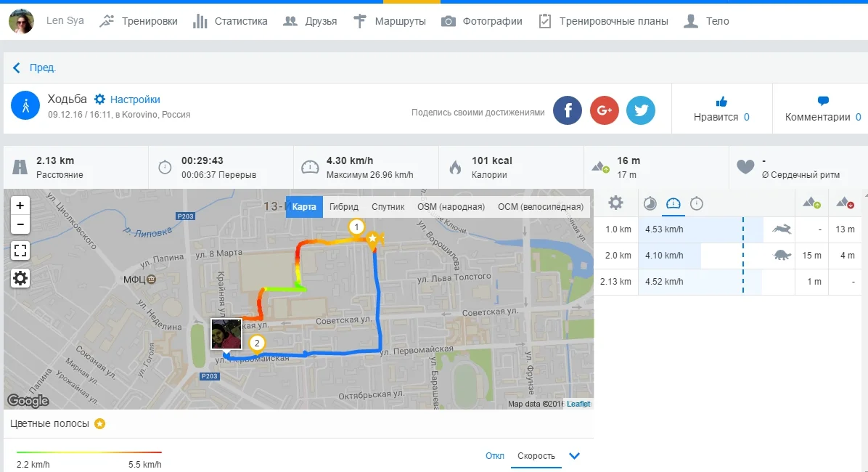
Task: Switch map to OSM (народная)
Action: coord(451,207)
